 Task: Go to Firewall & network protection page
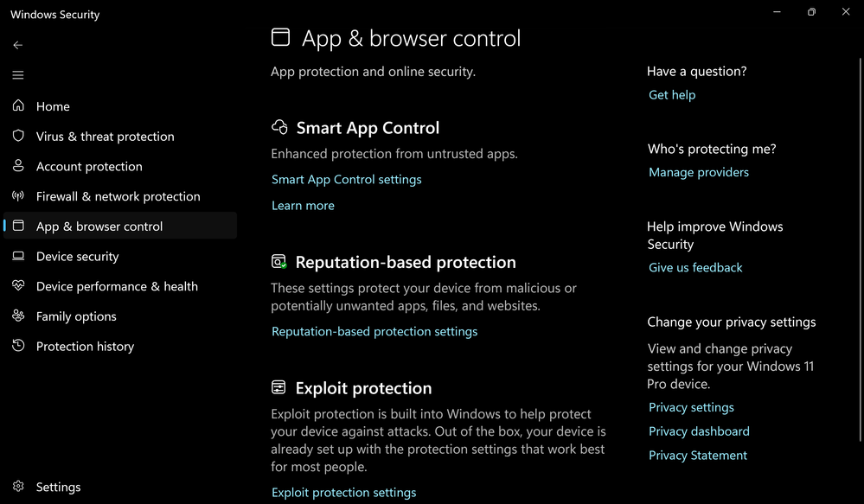[118, 196]
